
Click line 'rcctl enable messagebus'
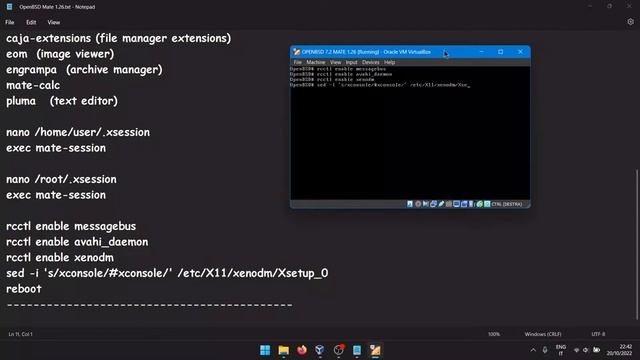71,226
